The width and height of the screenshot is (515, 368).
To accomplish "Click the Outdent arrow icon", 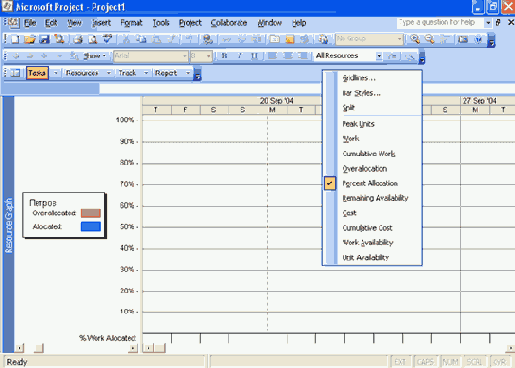I will pos(16,56).
